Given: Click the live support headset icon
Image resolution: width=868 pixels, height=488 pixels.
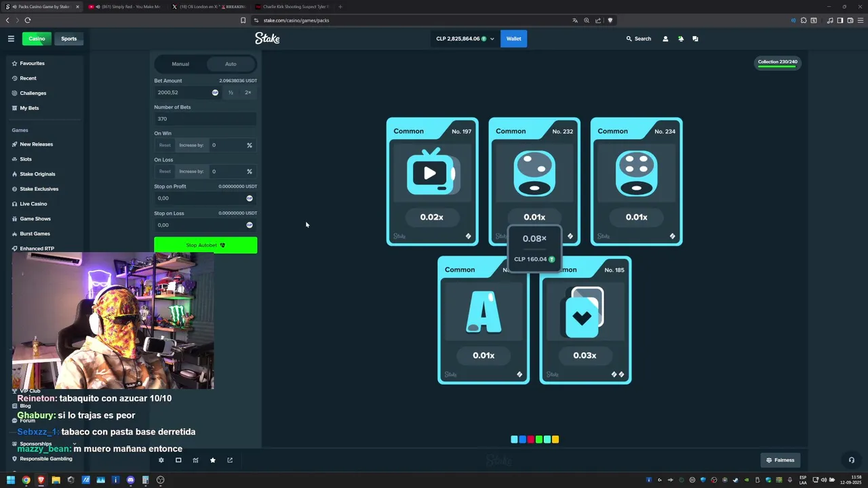Looking at the screenshot, I should (852, 460).
